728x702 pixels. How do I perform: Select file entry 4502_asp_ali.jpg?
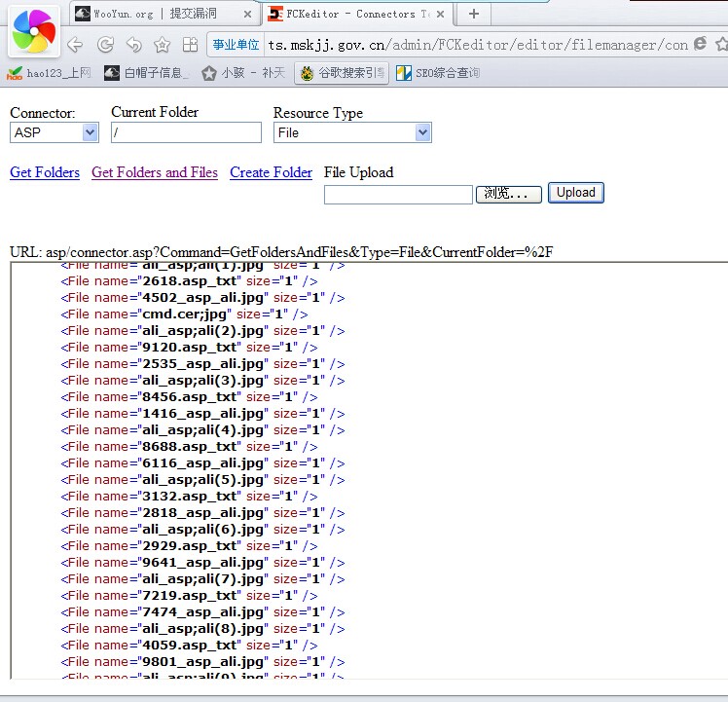coord(202,298)
